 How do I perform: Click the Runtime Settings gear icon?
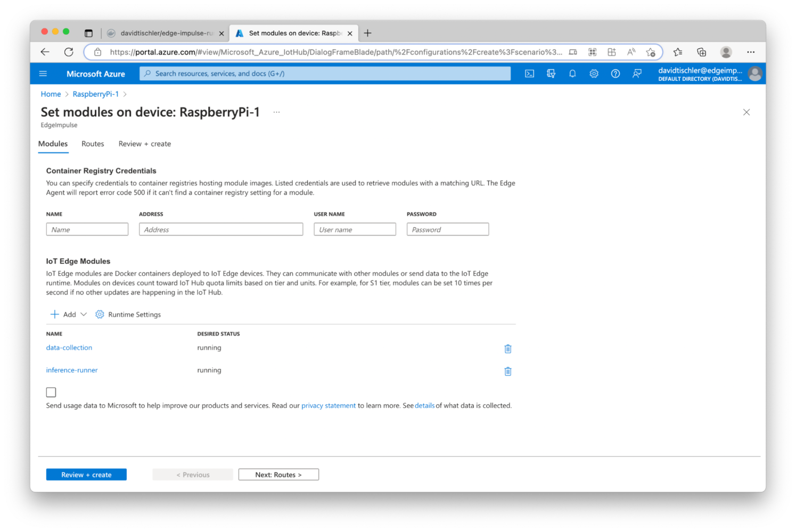coord(100,314)
